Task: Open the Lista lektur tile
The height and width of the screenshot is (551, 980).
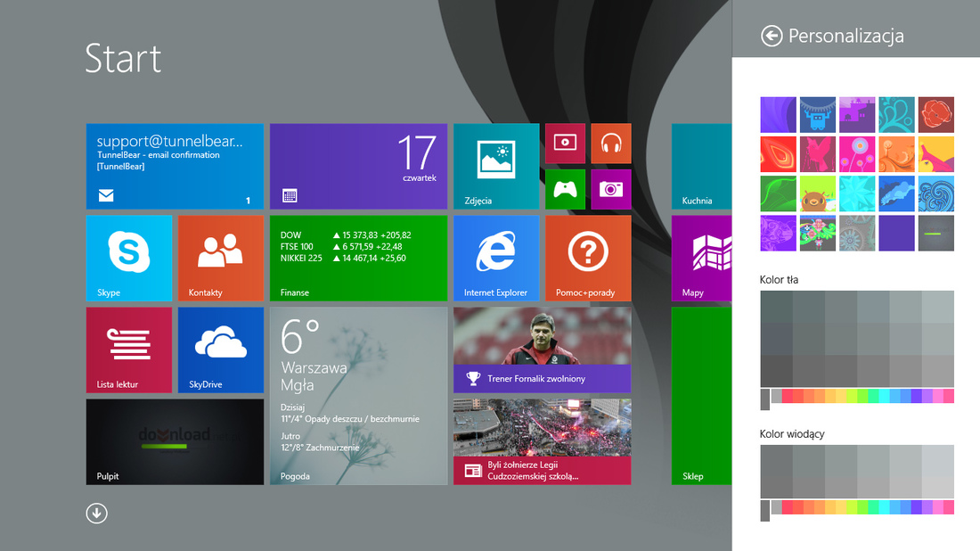Action: (129, 350)
